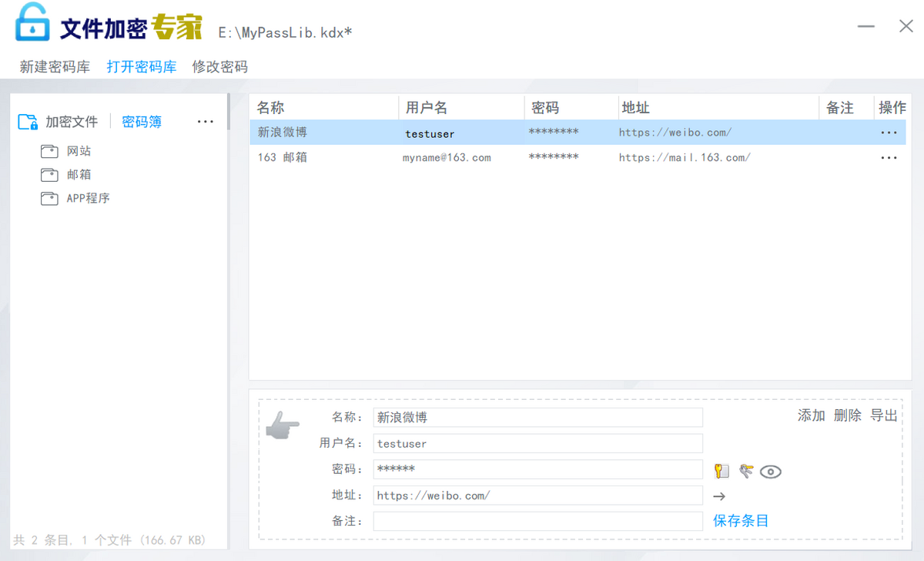Click 保存条目 to save the entry

[741, 521]
